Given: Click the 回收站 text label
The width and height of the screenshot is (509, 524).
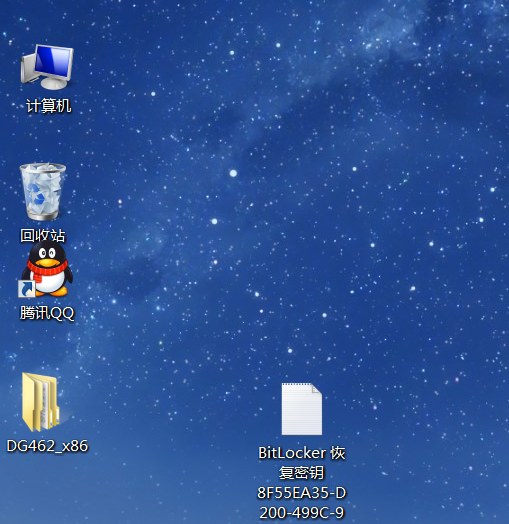Looking at the screenshot, I should (x=43, y=235).
